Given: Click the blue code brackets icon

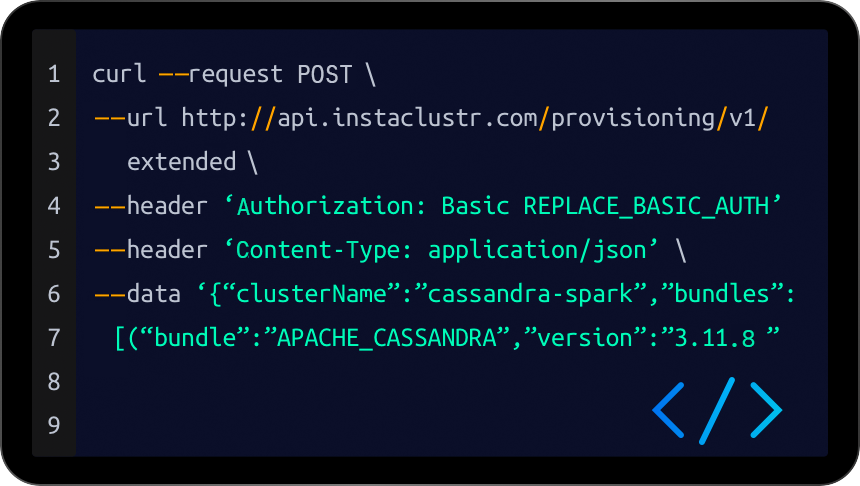Looking at the screenshot, I should pyautogui.click(x=716, y=409).
